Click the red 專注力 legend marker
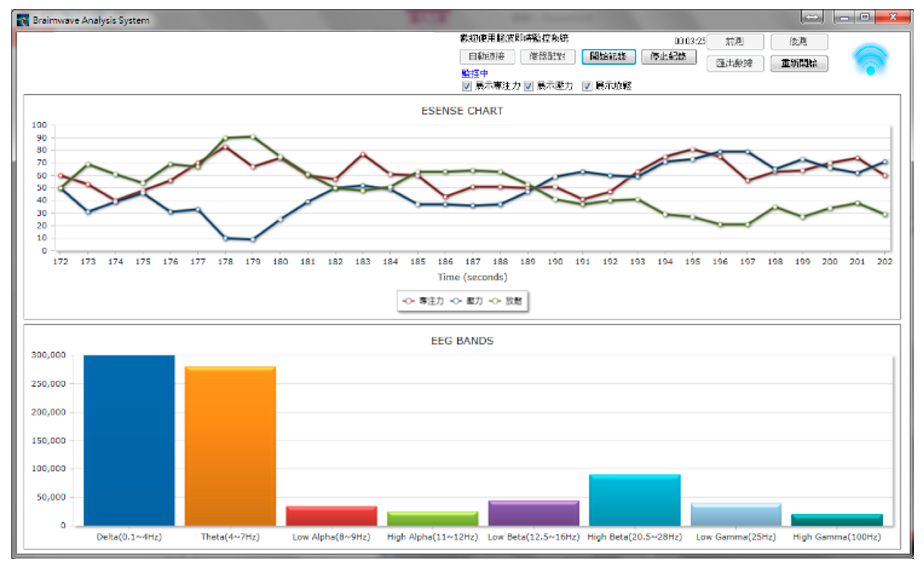This screenshot has width=924, height=567. (408, 301)
